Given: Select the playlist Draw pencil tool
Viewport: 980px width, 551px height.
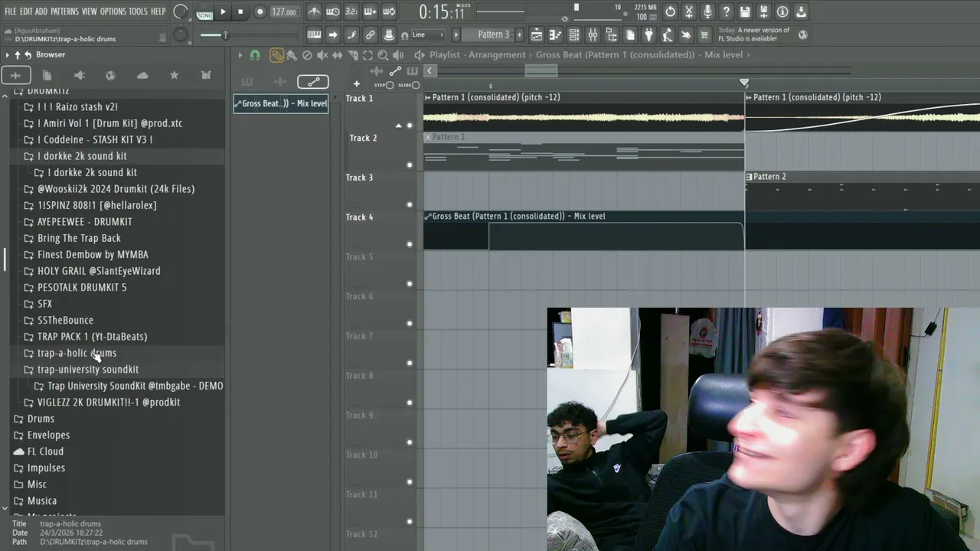Looking at the screenshot, I should pos(276,55).
